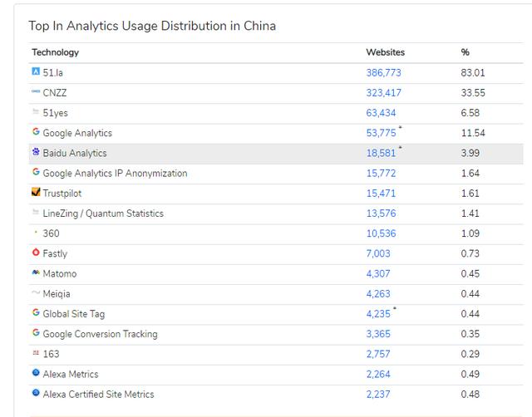Open the 4,263 Meiqia websites link
The image size is (532, 417).
pyautogui.click(x=378, y=293)
